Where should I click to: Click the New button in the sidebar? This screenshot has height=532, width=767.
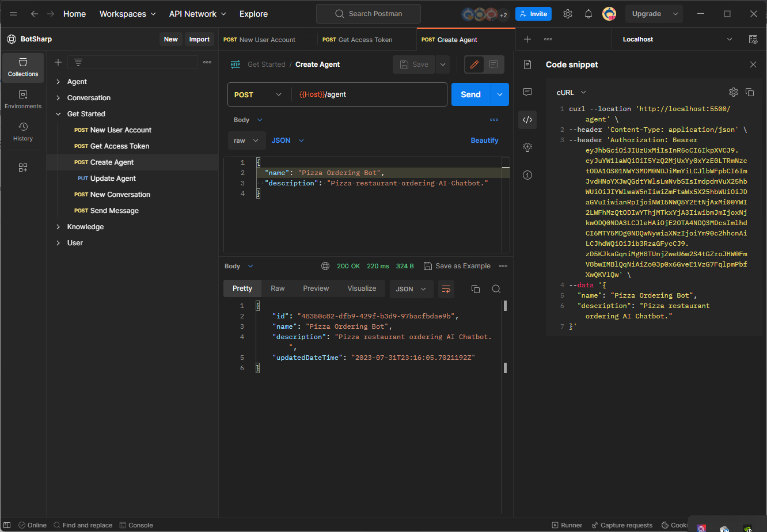[171, 39]
